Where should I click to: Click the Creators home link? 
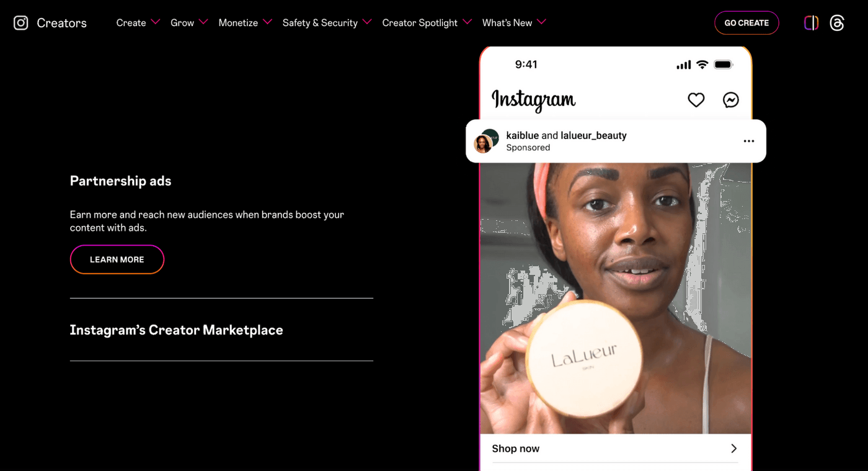click(x=61, y=23)
